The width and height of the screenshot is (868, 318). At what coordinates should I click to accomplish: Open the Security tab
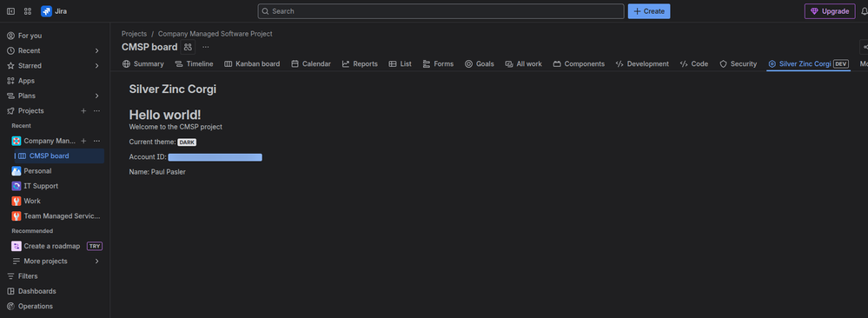[738, 63]
